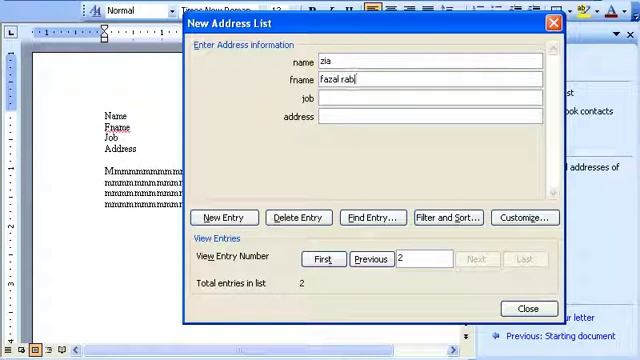This screenshot has width=640, height=360.
Task: Click the word Address in the document
Action: pyautogui.click(x=120, y=149)
